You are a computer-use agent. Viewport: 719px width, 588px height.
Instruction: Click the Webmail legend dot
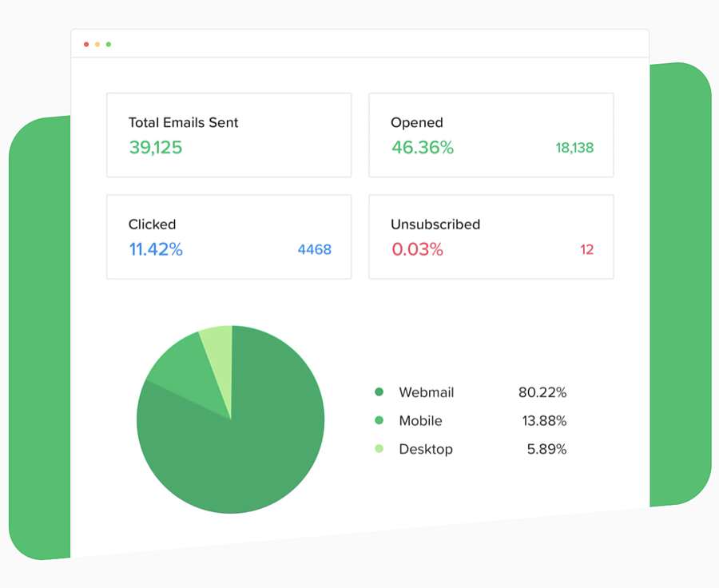coord(379,392)
